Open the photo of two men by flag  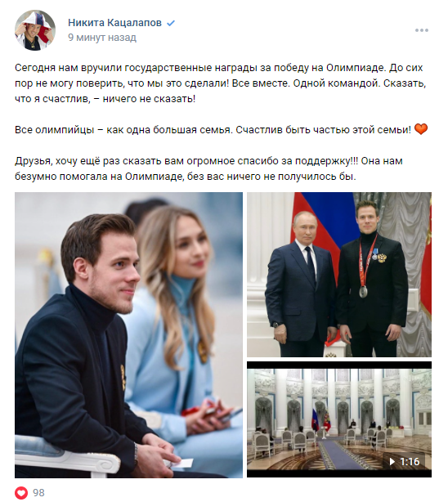click(339, 275)
